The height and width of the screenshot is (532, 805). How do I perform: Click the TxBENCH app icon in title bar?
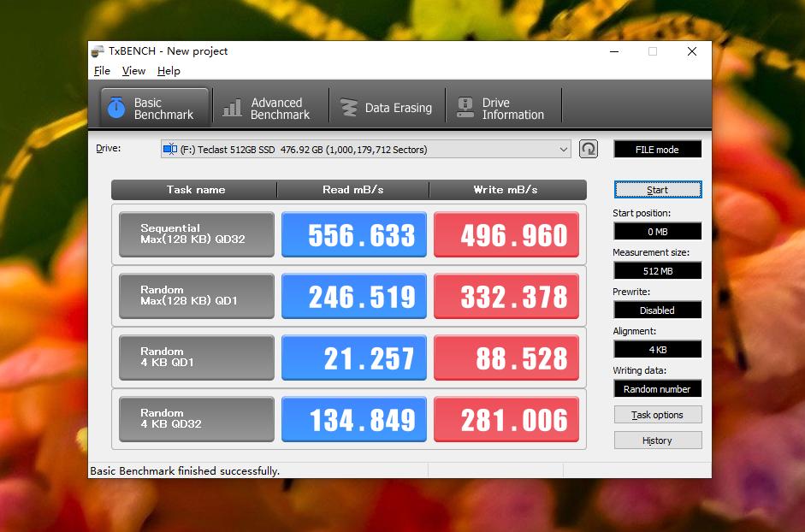[x=98, y=51]
